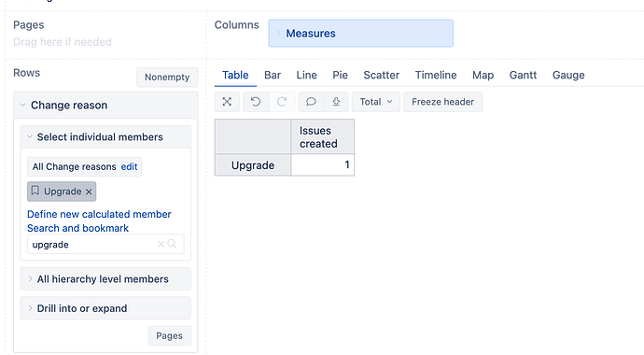Switch to the Gauge tab
The height and width of the screenshot is (355, 644).
click(568, 75)
